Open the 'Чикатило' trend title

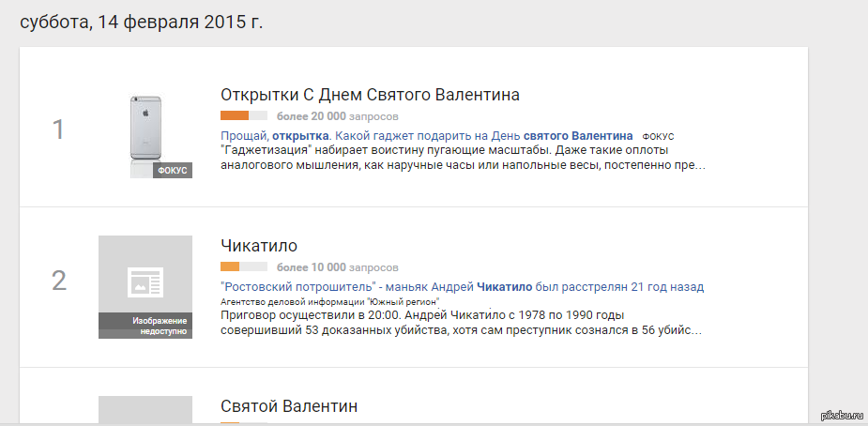[259, 246]
